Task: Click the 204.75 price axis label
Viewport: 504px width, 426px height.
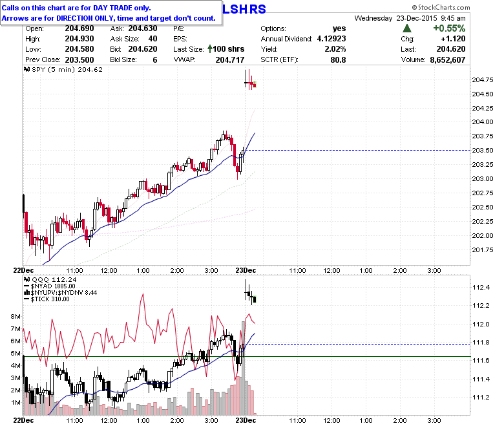Action: [x=483, y=80]
